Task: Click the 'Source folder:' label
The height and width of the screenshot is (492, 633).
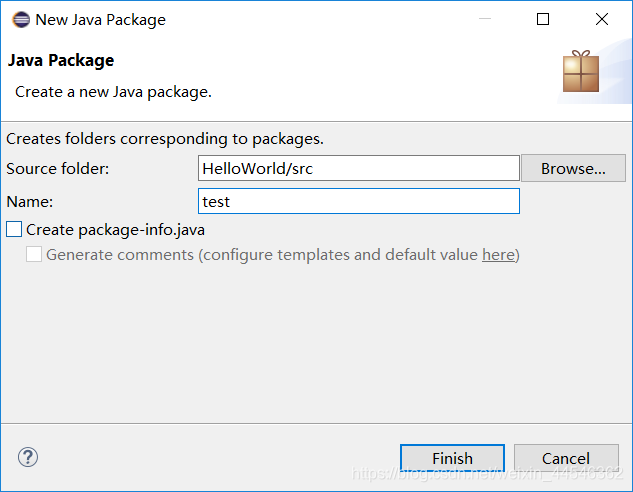Action: [58, 168]
